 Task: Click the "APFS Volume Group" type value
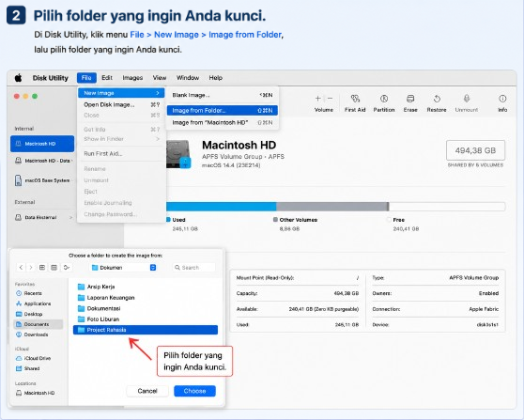pos(474,278)
